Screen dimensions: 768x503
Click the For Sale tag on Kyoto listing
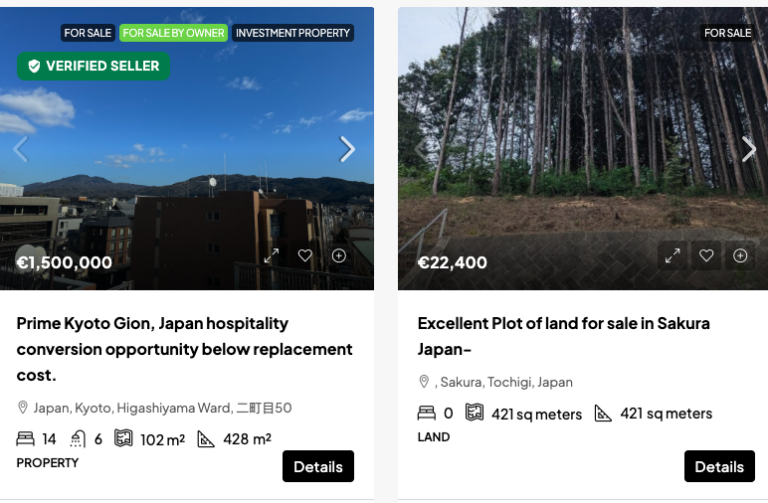coord(88,33)
